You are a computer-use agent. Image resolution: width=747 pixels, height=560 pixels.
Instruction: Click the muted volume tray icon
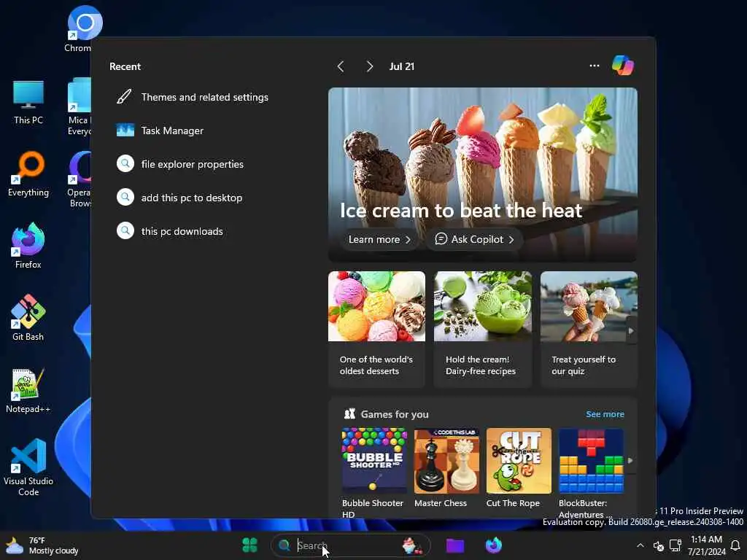point(659,545)
